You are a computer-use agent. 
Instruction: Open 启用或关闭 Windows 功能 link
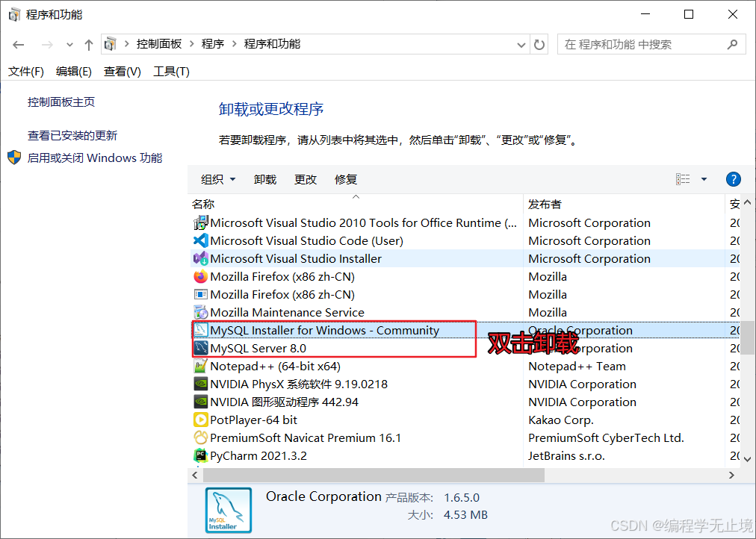(x=94, y=158)
